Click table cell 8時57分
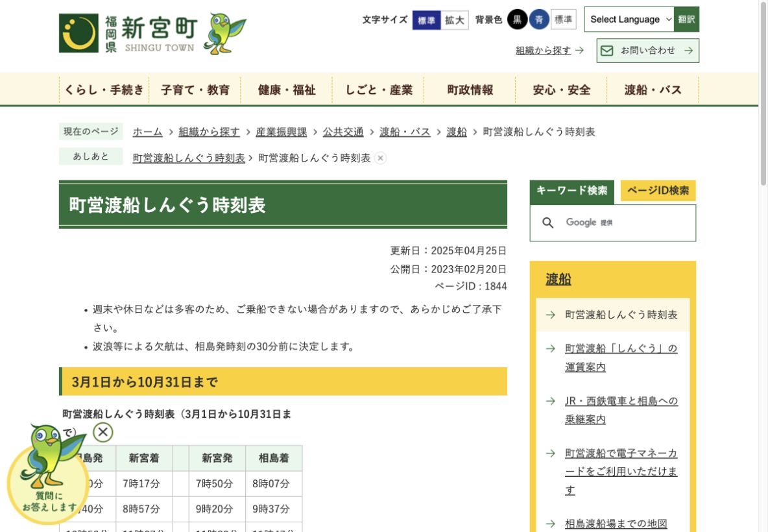This screenshot has width=768, height=532. tap(144, 509)
